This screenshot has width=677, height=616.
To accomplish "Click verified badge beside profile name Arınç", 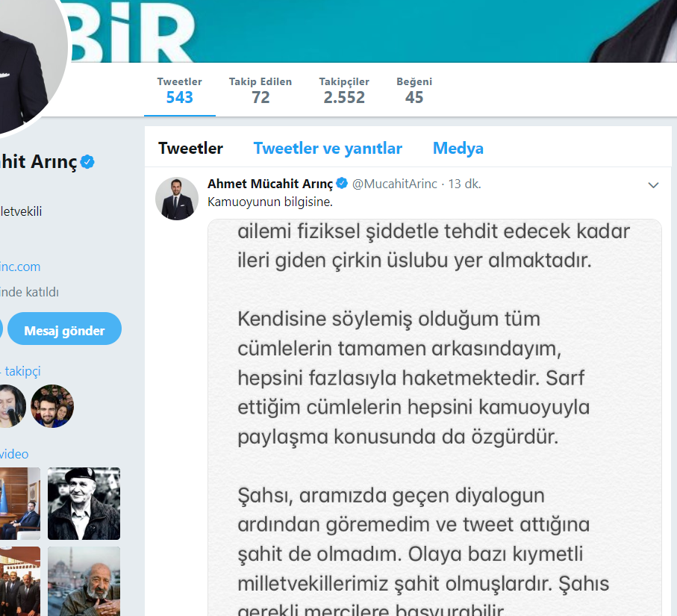I will point(87,162).
